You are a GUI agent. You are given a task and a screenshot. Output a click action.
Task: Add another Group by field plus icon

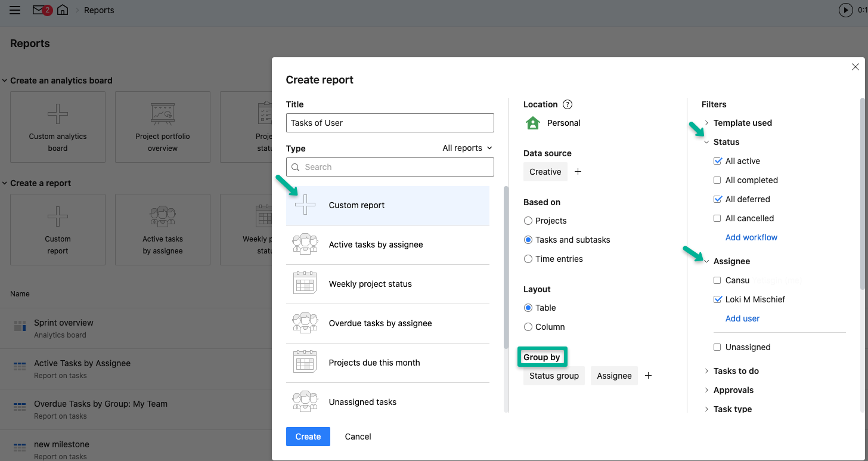649,376
